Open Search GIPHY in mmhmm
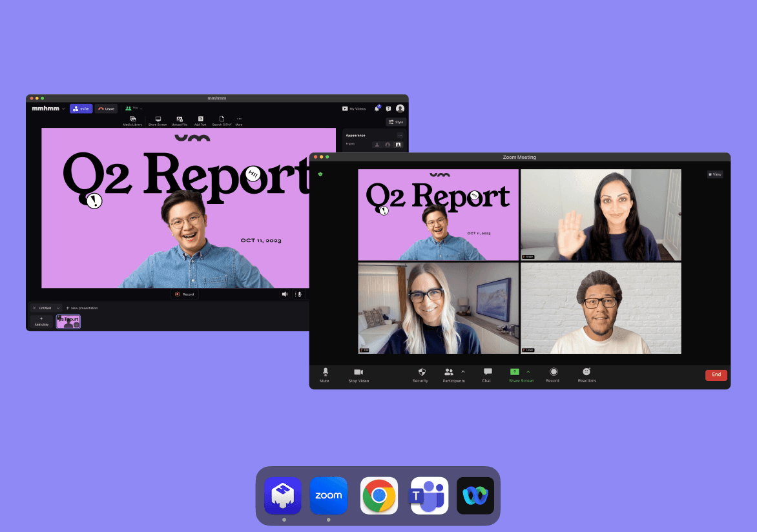This screenshot has height=532, width=757. pyautogui.click(x=222, y=120)
